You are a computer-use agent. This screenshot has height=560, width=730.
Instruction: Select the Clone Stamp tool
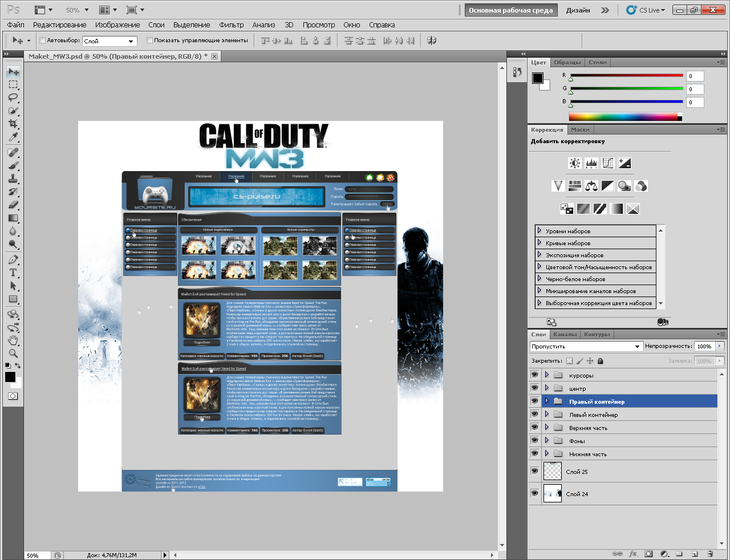(x=13, y=179)
